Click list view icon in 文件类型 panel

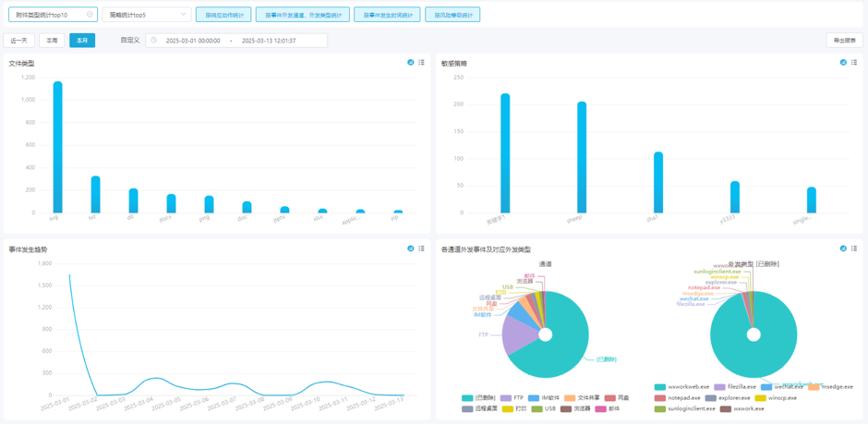(x=421, y=63)
